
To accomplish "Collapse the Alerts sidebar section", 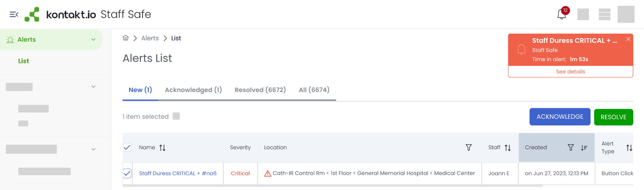I will [93, 40].
